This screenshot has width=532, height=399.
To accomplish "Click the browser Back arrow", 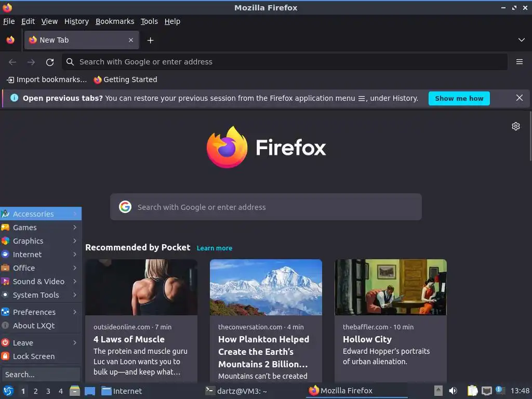I will click(x=12, y=62).
